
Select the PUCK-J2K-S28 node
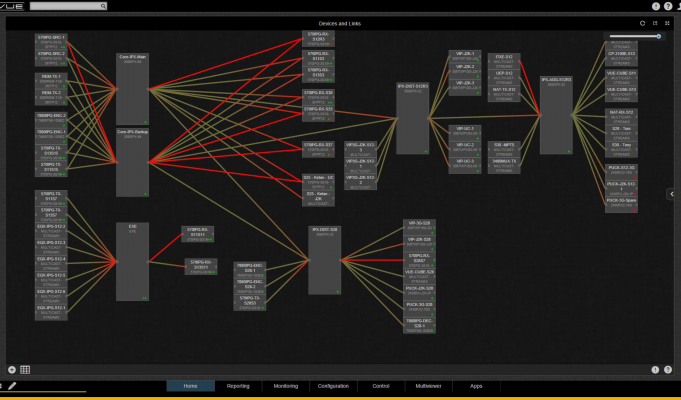coord(419,293)
